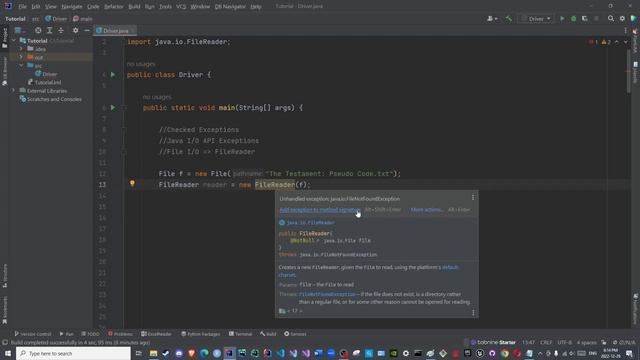Viewport: 640px width, 360px height.
Task: Run the Driver configuration with green play button
Action: (x=562, y=19)
